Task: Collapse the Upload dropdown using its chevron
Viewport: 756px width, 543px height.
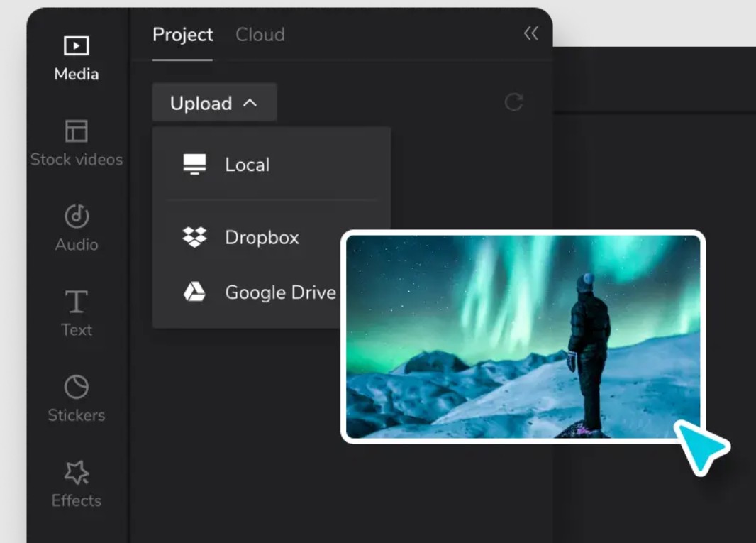Action: coord(250,103)
